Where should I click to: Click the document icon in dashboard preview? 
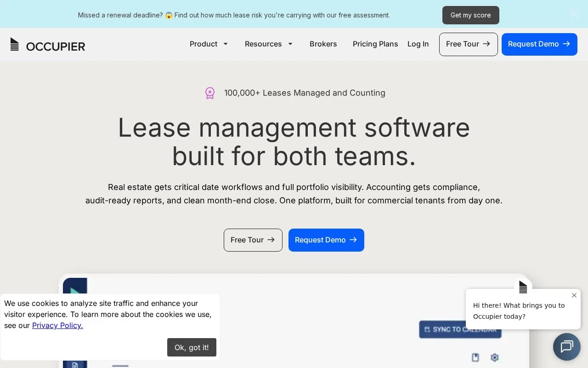click(x=475, y=357)
